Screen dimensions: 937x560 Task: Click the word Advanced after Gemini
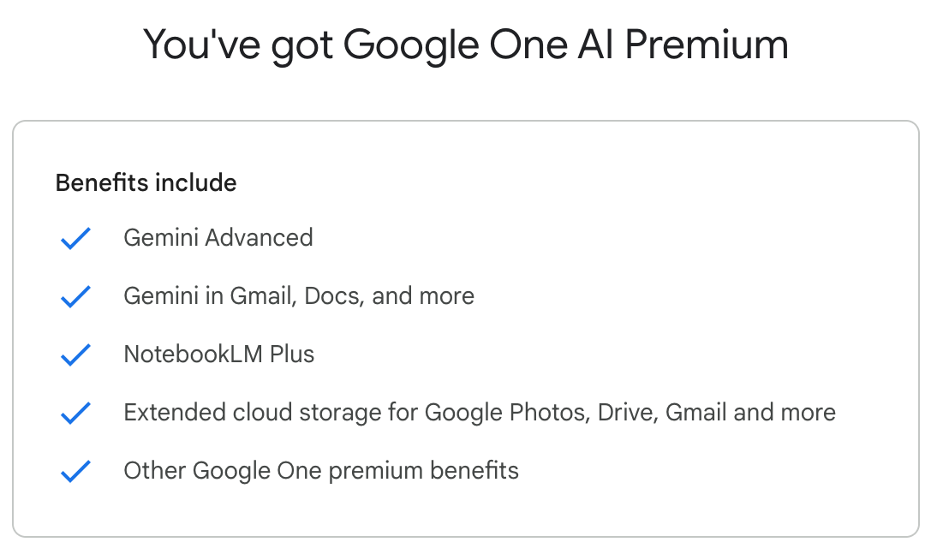pyautogui.click(x=259, y=238)
